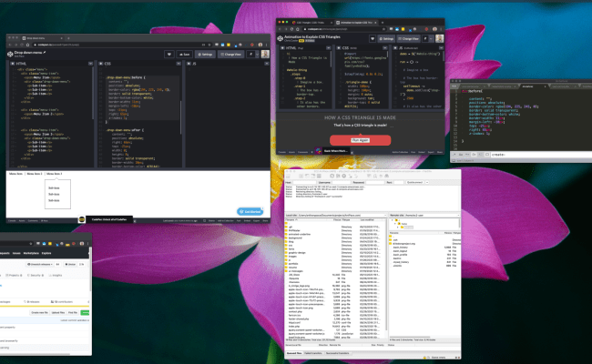Click heart icon in Drop down menu pen
The height and width of the screenshot is (364, 592).
click(169, 55)
